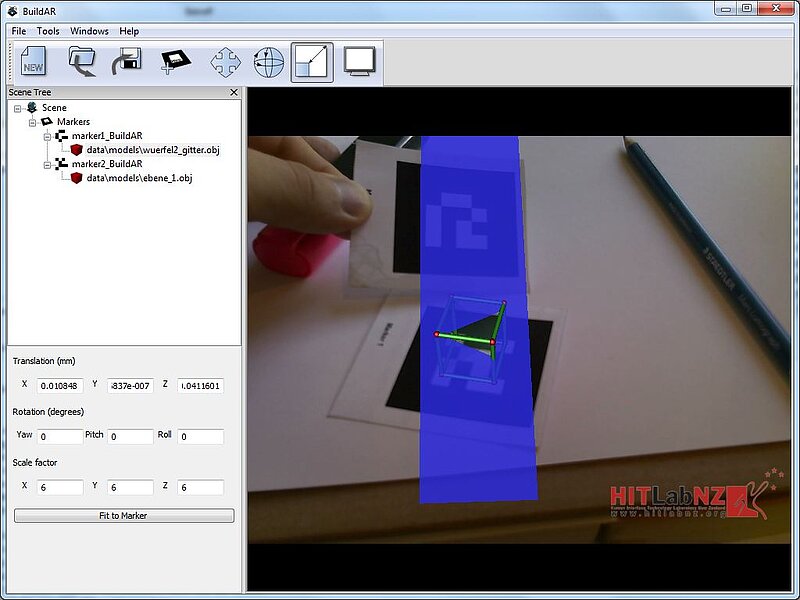Open the Tools menu
This screenshot has width=800, height=600.
(48, 31)
